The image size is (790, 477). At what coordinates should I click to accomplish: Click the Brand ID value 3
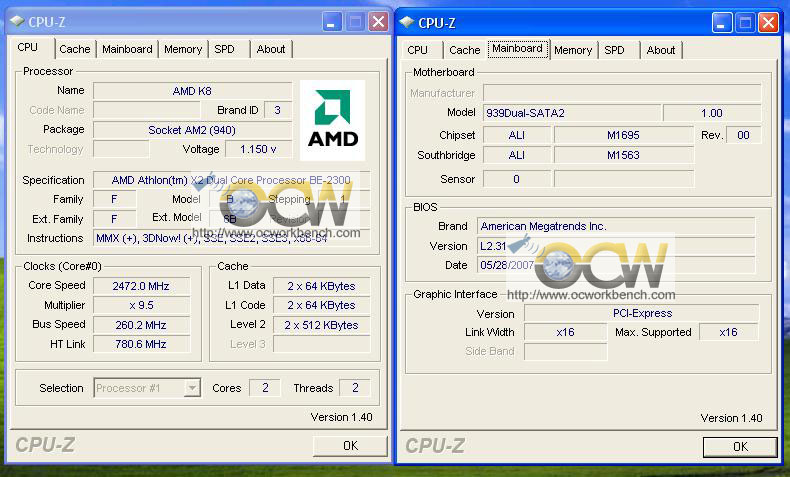(x=278, y=110)
